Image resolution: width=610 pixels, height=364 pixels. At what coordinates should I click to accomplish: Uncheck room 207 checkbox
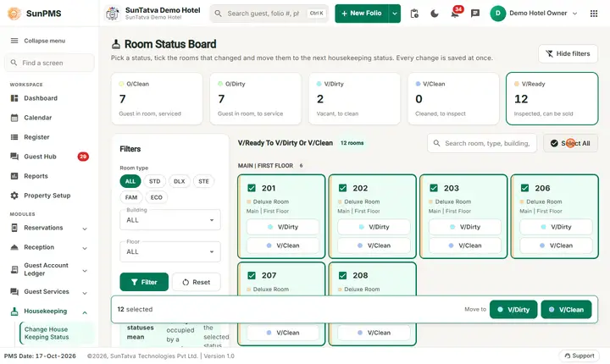coord(252,275)
